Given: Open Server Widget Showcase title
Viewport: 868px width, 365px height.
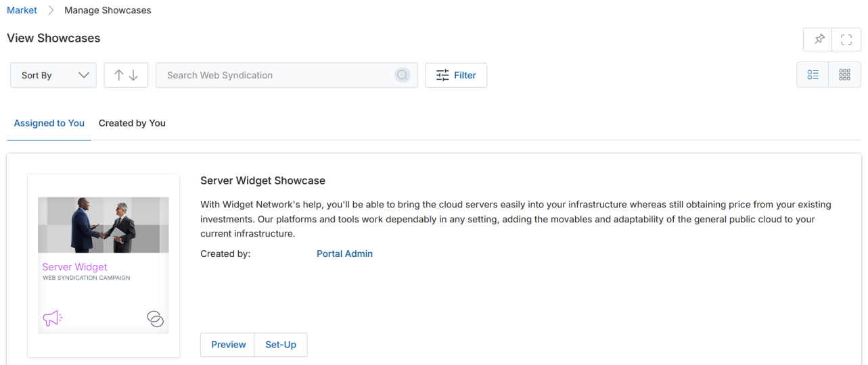Looking at the screenshot, I should click(262, 180).
